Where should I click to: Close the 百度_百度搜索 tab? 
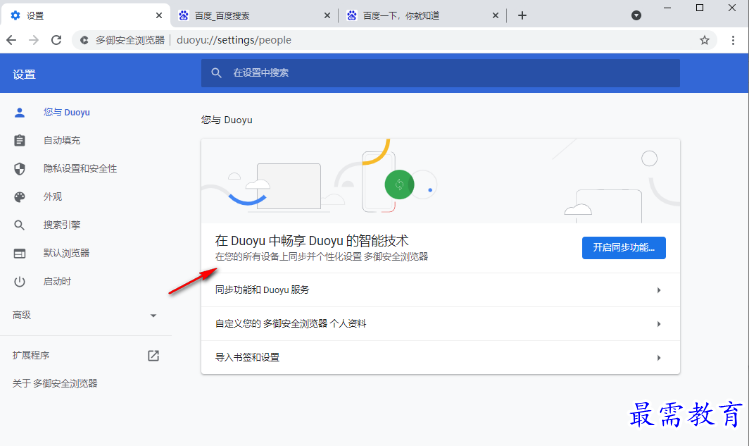(327, 16)
